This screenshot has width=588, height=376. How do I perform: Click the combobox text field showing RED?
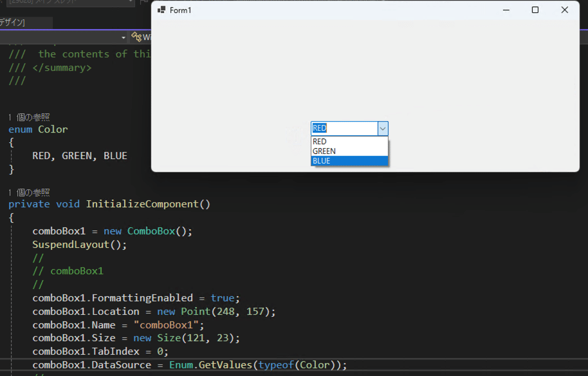click(341, 128)
